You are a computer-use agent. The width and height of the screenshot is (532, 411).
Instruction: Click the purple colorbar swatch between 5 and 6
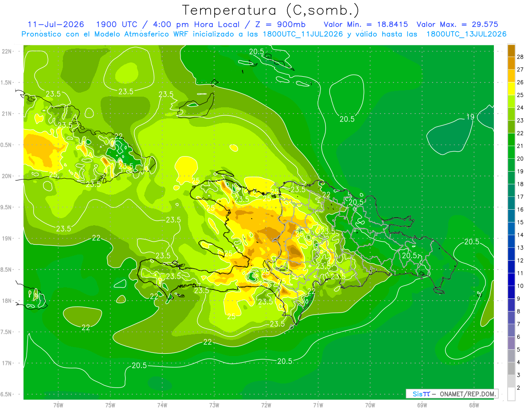click(x=511, y=343)
